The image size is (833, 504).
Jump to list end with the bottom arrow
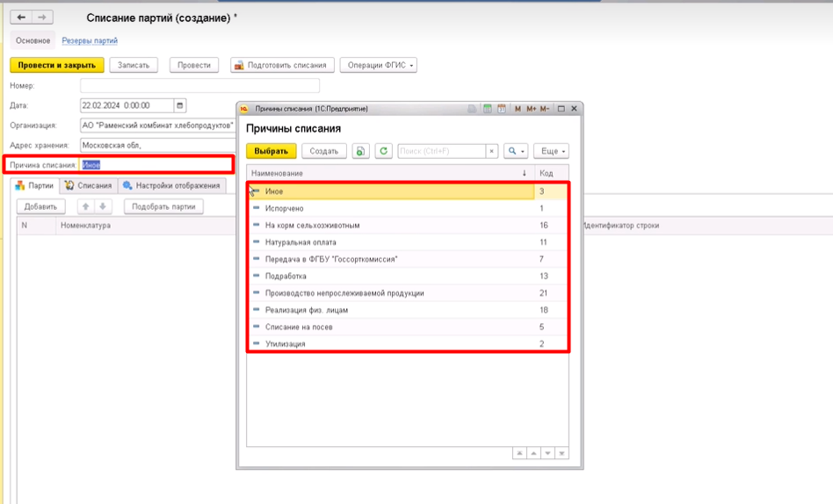[x=561, y=453]
